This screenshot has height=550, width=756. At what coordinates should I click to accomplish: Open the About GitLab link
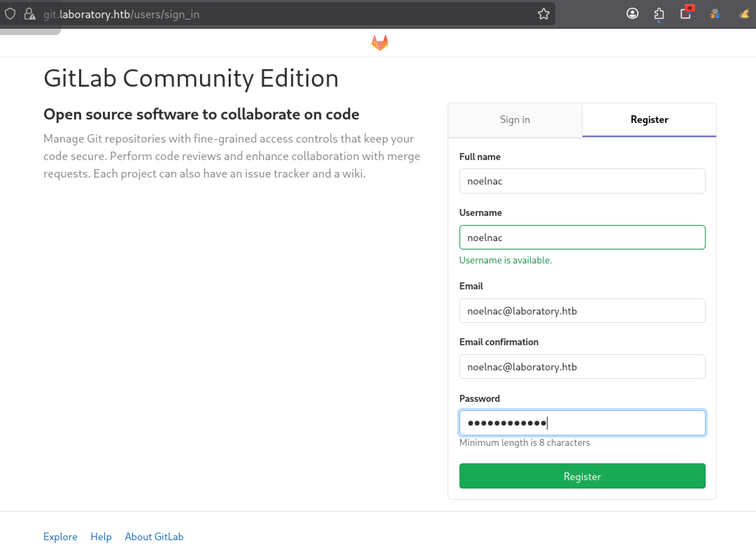(154, 536)
